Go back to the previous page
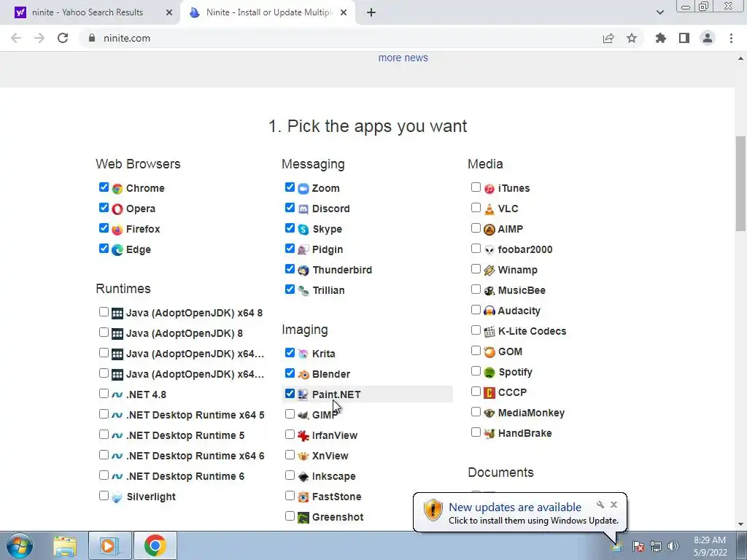This screenshot has height=560, width=747. pyautogui.click(x=16, y=38)
